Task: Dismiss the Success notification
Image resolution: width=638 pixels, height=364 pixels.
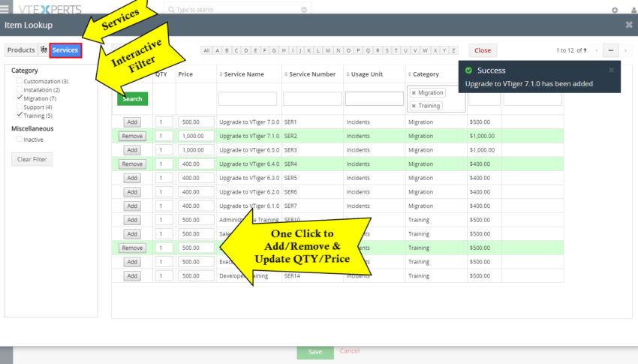Action: (x=611, y=70)
